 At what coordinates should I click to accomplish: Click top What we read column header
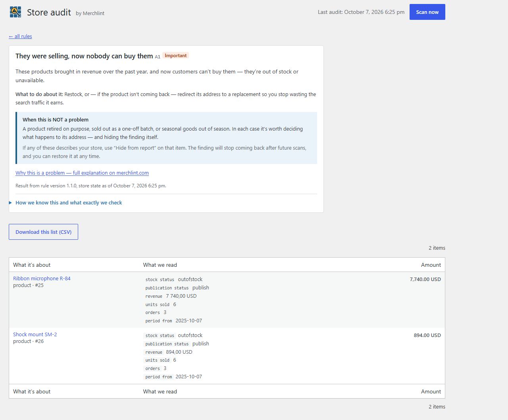coord(160,265)
